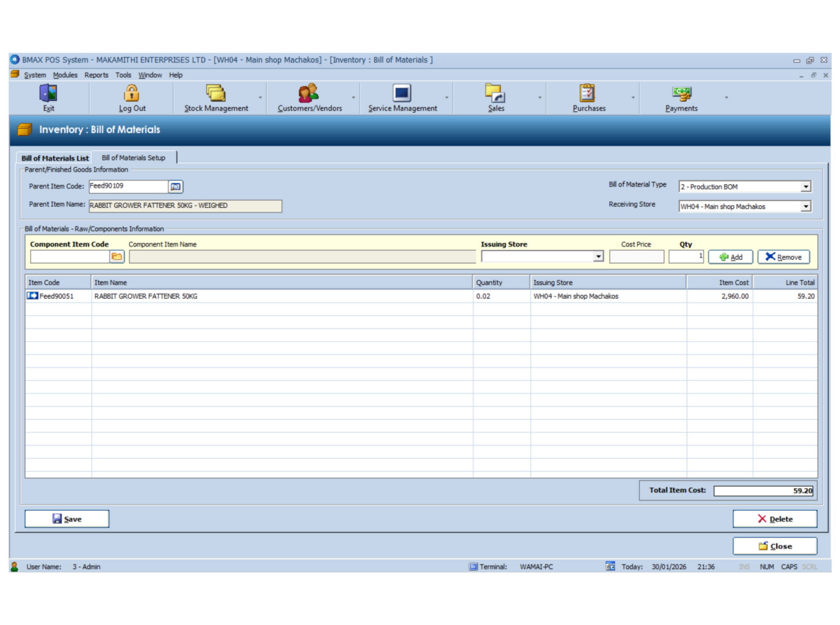Click the Exit toolbar icon

[48, 93]
